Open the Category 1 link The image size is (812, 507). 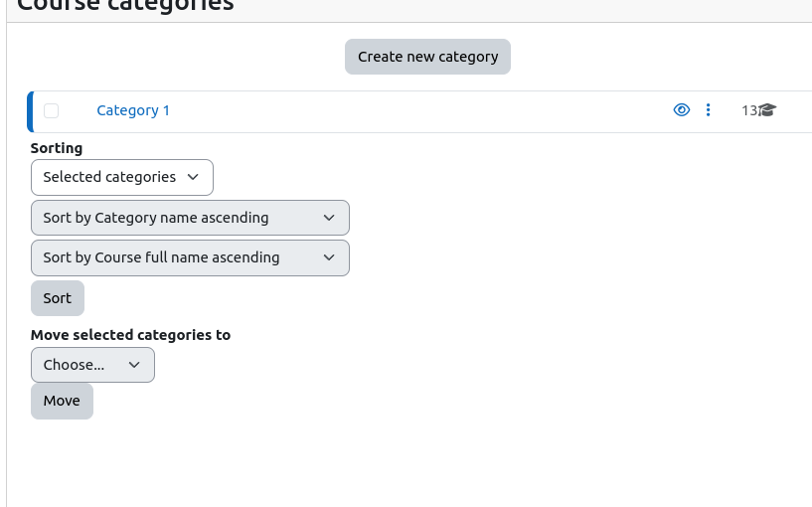[133, 110]
